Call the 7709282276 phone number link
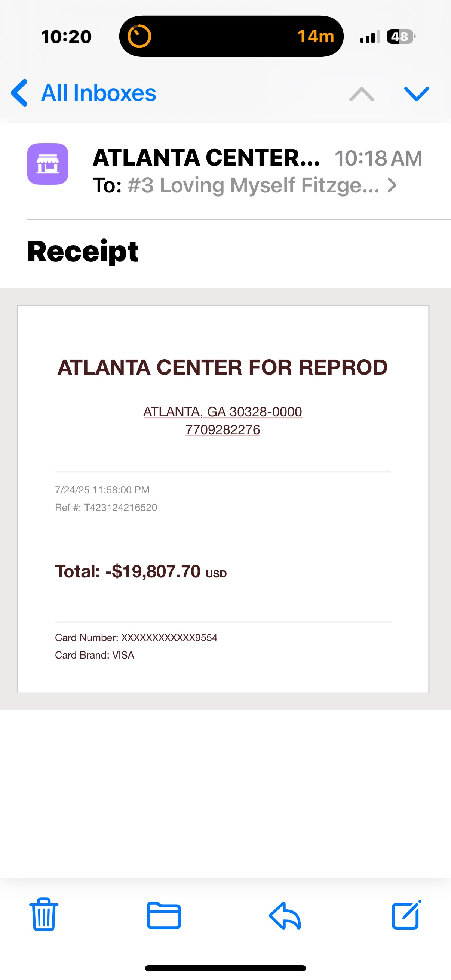This screenshot has height=980, width=451. (223, 430)
